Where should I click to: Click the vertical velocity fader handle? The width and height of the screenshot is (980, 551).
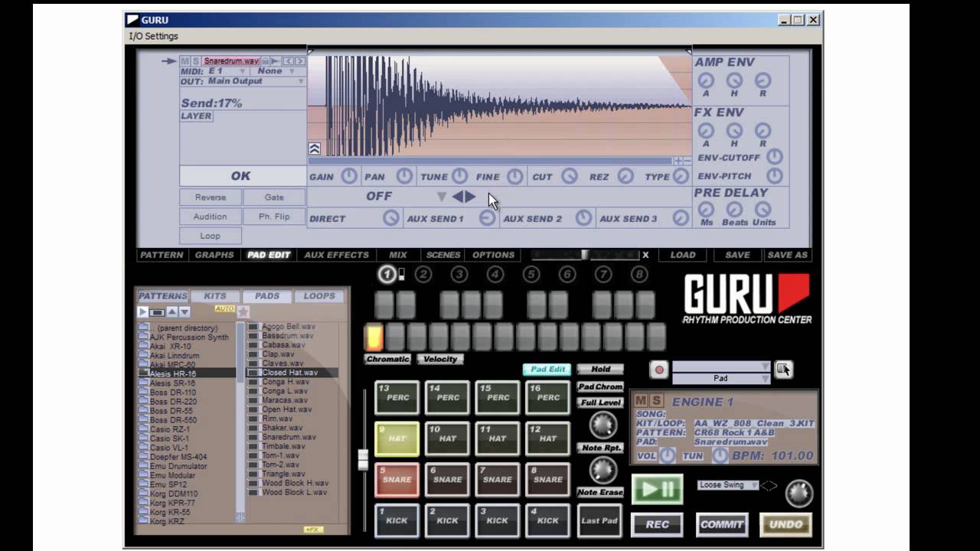pos(363,459)
